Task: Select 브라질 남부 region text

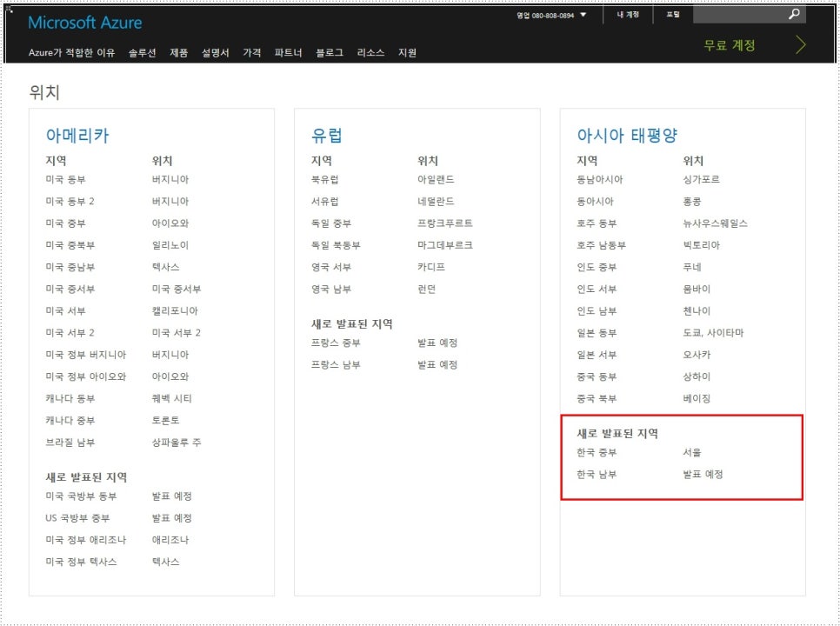Action: point(70,443)
